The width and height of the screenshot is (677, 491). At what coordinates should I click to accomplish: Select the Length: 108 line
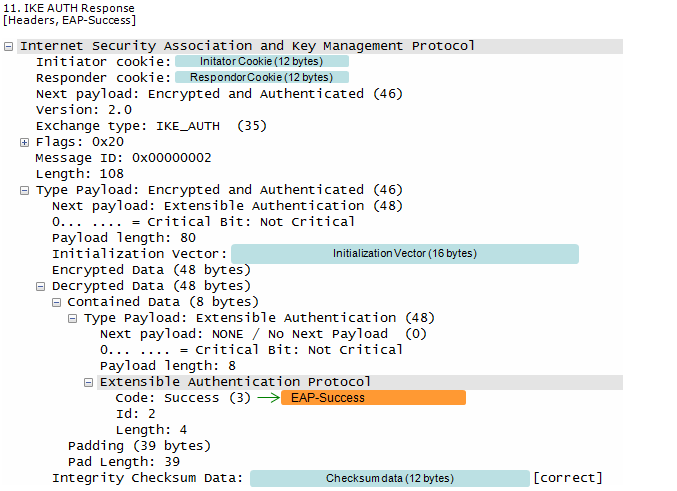(x=80, y=174)
